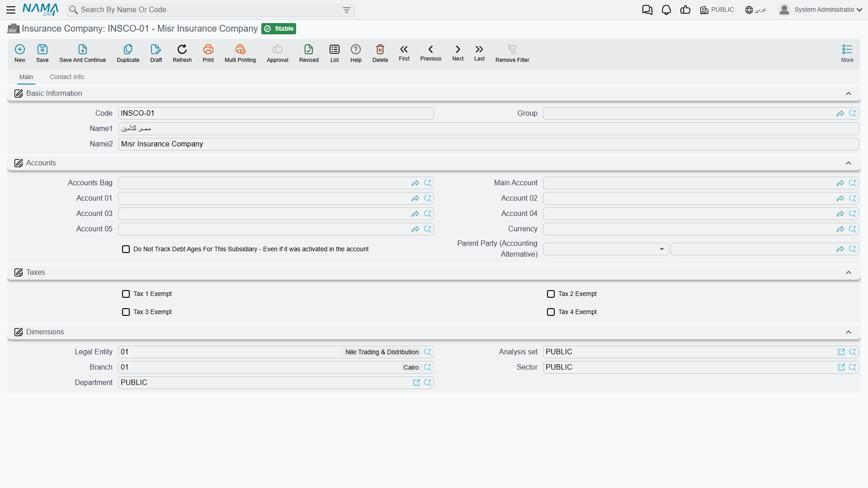This screenshot has height=488, width=868.
Task: Click the PUBLIC company selector
Action: [717, 10]
